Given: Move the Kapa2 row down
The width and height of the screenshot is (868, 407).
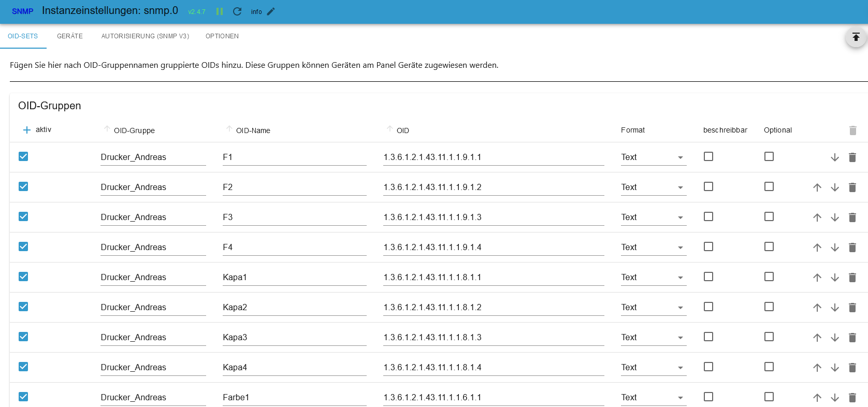Looking at the screenshot, I should [x=835, y=308].
